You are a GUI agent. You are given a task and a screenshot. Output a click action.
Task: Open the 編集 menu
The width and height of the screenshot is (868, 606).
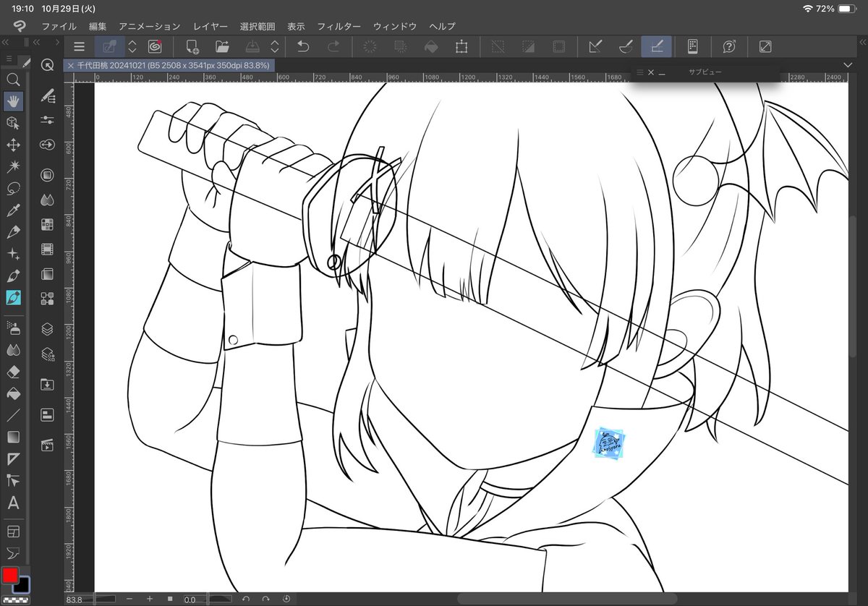click(x=98, y=26)
